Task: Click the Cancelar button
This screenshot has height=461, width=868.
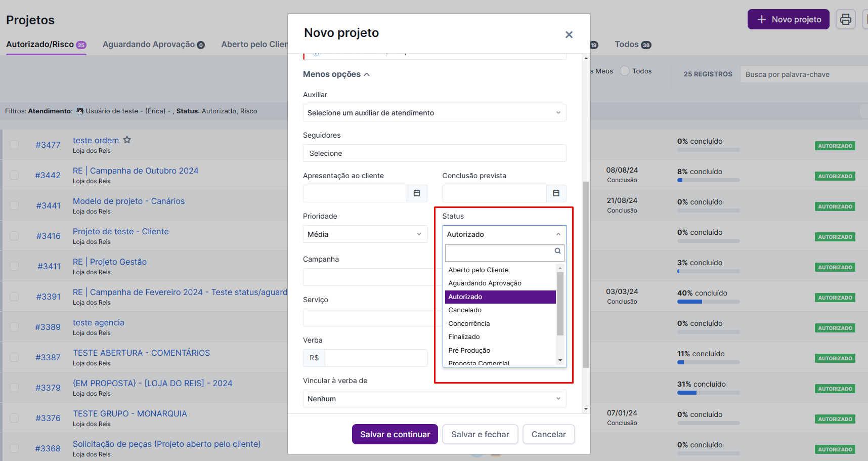Action: coord(548,434)
